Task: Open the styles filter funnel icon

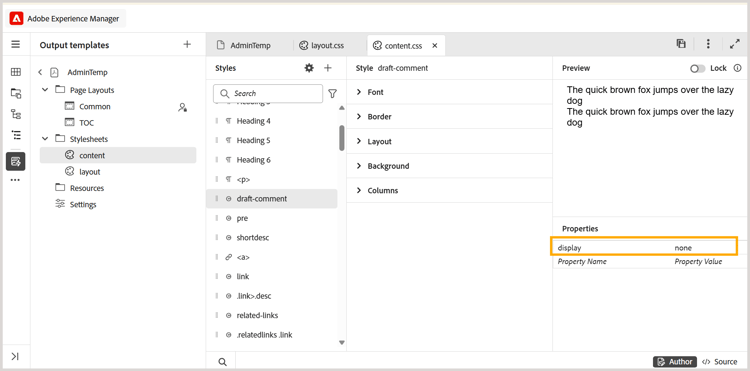Action: point(332,94)
